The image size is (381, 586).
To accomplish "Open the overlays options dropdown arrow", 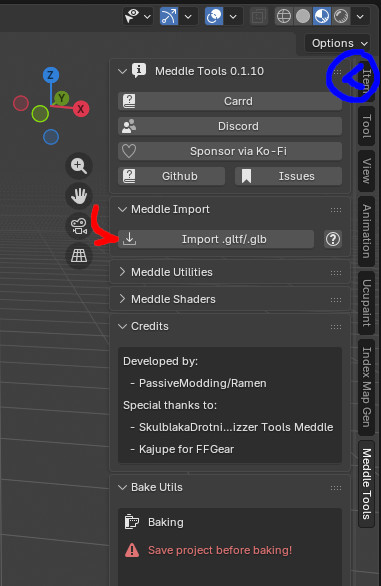I will pyautogui.click(x=233, y=16).
